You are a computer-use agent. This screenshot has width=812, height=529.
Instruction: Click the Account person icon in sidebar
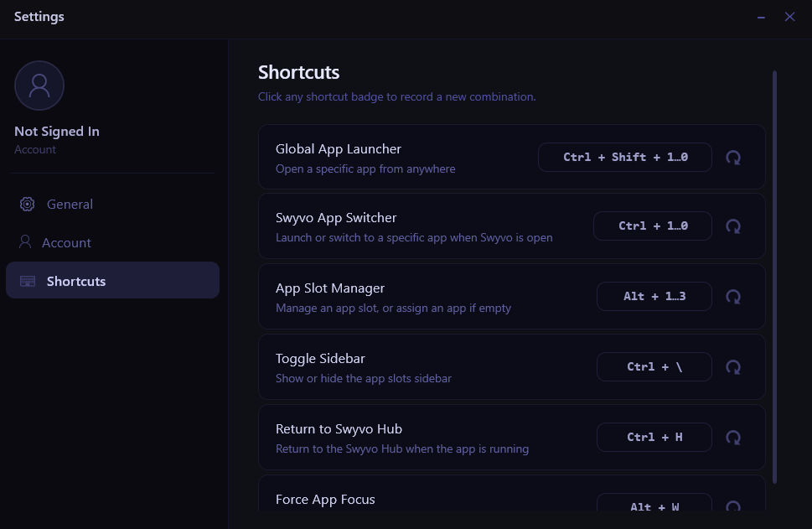click(x=25, y=242)
